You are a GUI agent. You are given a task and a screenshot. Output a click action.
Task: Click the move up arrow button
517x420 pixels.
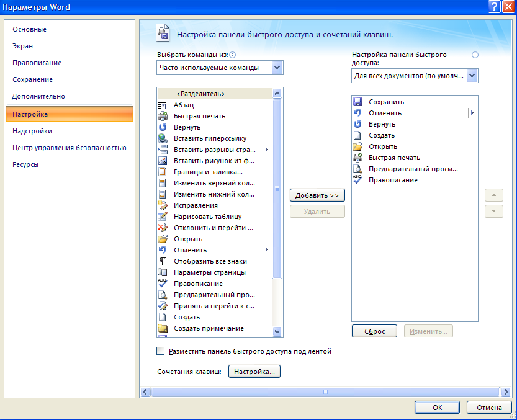(493, 195)
